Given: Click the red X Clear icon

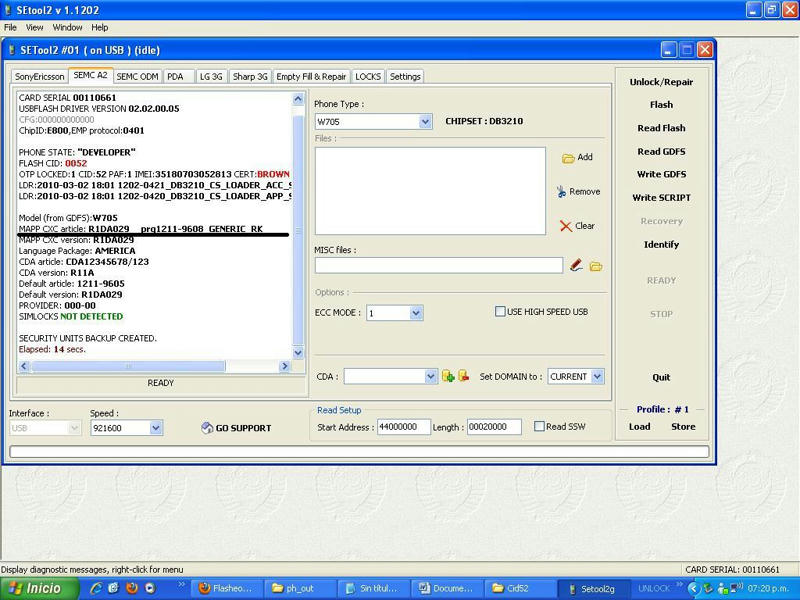Looking at the screenshot, I should [566, 226].
